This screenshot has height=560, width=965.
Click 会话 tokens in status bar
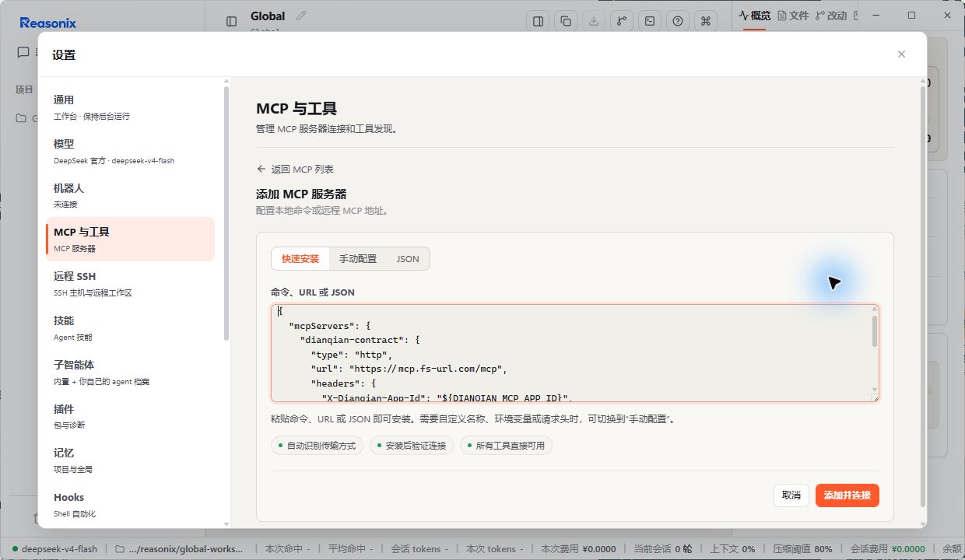[x=421, y=548]
